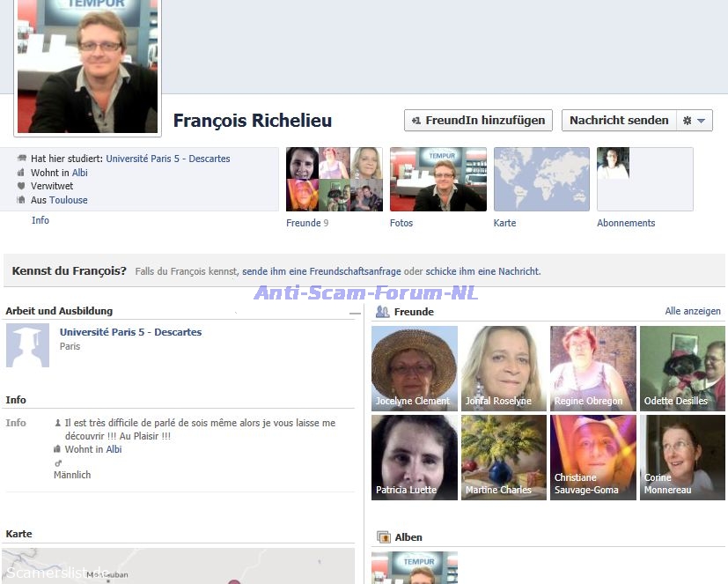
Task: Open the Fotos thumbnail
Action: tap(438, 179)
